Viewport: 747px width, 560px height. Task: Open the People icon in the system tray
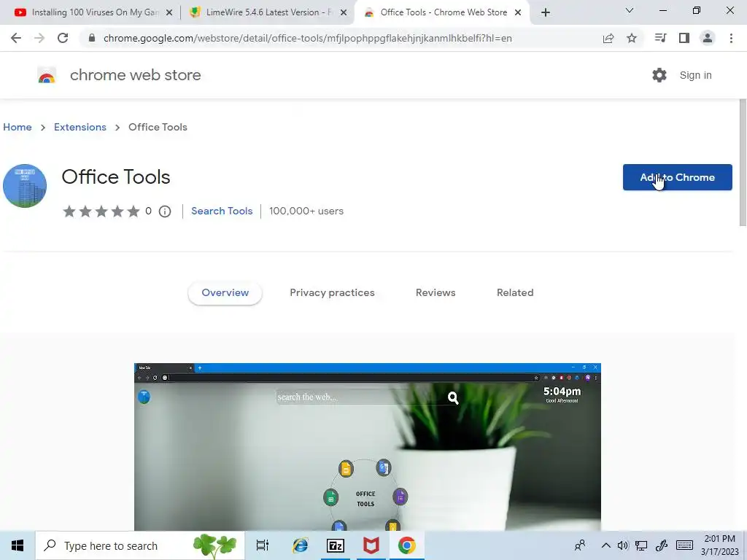click(x=580, y=545)
